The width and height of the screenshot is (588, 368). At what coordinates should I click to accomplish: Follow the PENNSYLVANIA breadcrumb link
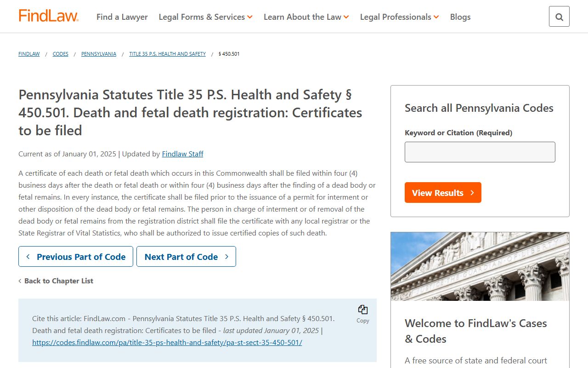point(99,54)
